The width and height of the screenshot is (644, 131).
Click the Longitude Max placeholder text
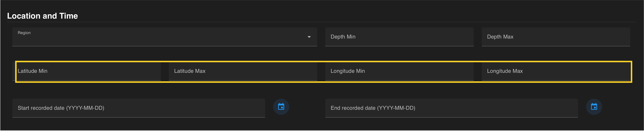pyautogui.click(x=505, y=71)
